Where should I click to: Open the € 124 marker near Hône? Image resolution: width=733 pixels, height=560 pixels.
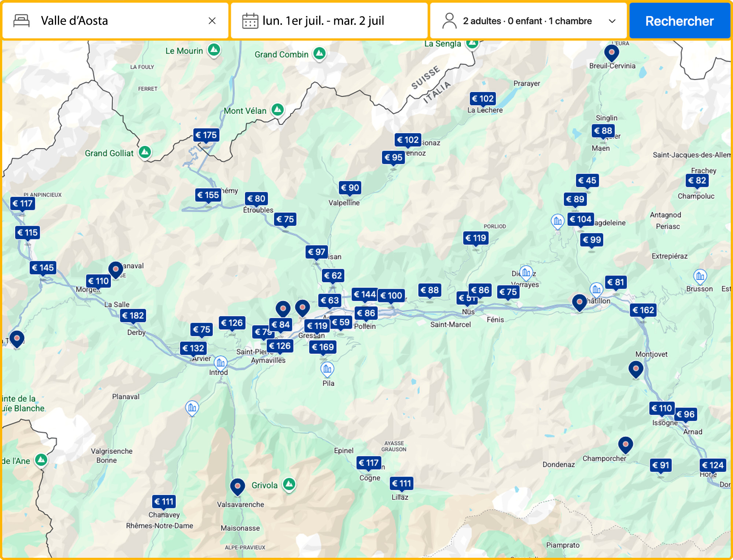pyautogui.click(x=713, y=465)
